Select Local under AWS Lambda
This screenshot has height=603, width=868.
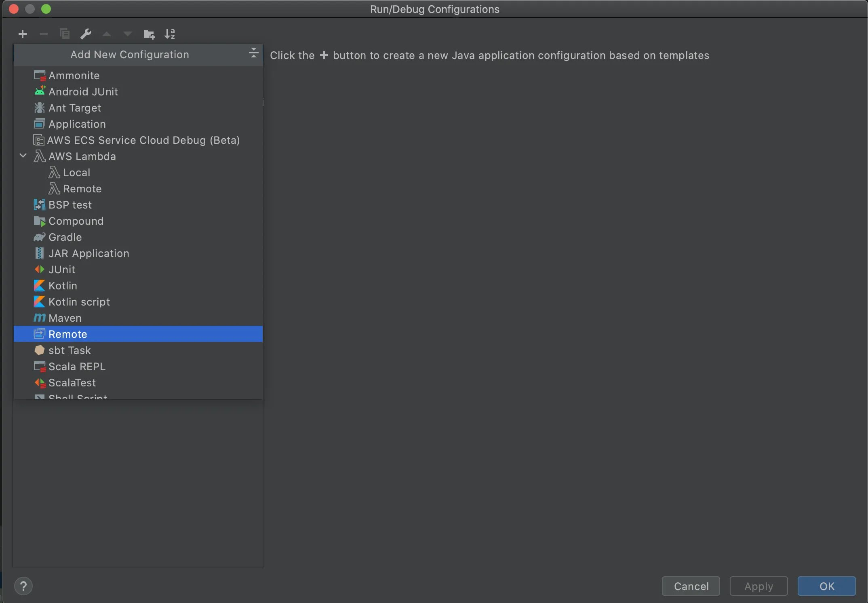pyautogui.click(x=76, y=173)
